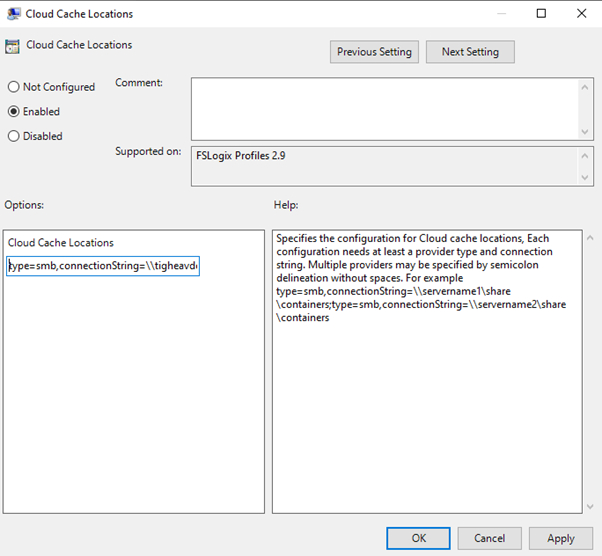
Task: Select the Enabled radio button
Action: click(x=14, y=112)
